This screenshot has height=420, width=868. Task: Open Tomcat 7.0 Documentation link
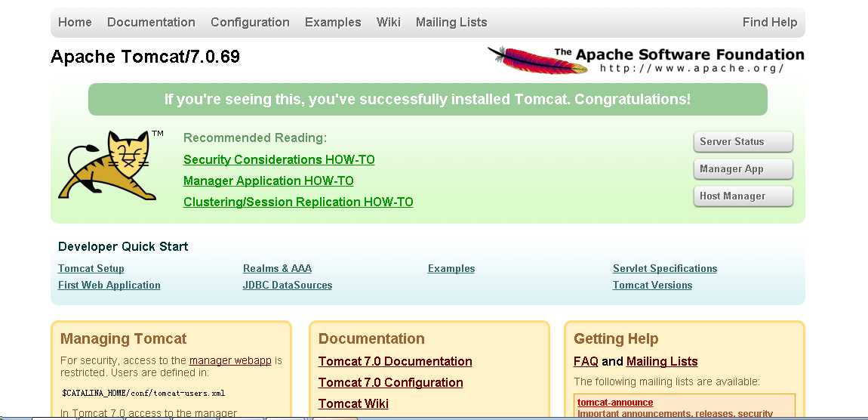tap(396, 361)
